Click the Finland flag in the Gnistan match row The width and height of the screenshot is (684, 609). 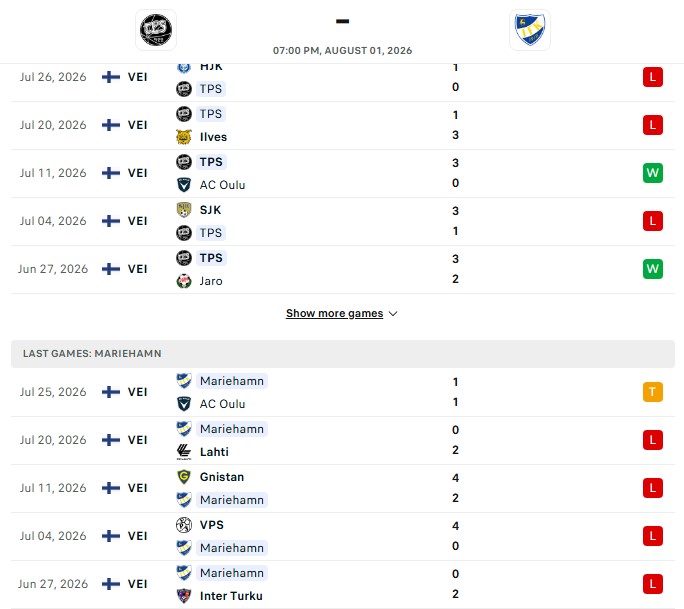(111, 488)
